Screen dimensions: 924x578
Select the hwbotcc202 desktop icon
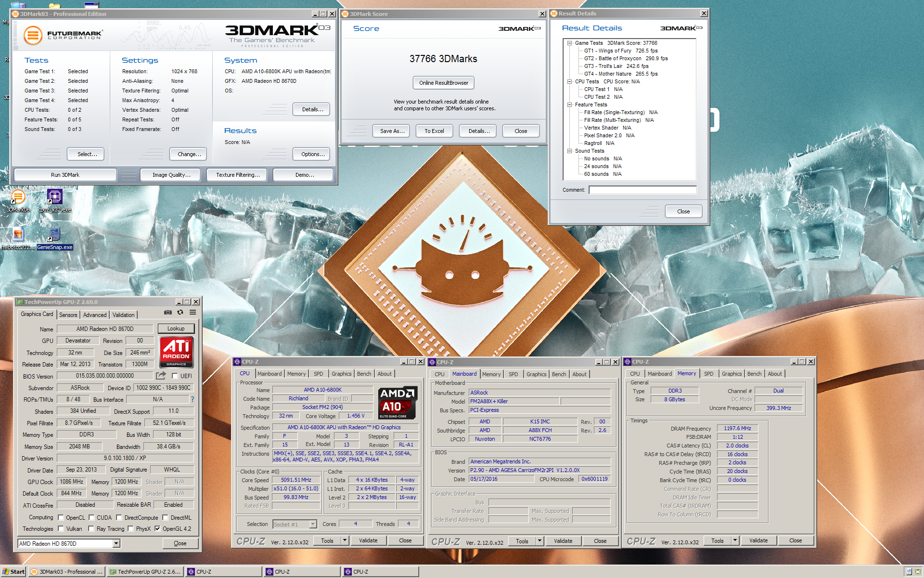click(18, 238)
